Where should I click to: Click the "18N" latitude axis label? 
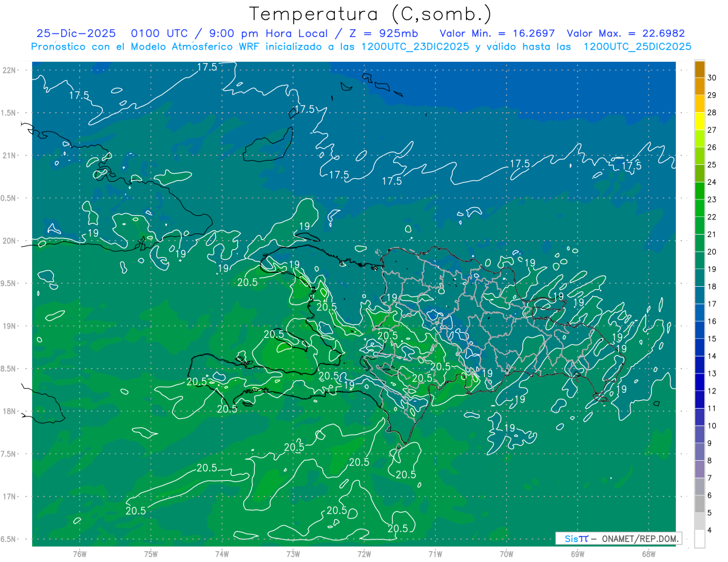[x=10, y=412]
